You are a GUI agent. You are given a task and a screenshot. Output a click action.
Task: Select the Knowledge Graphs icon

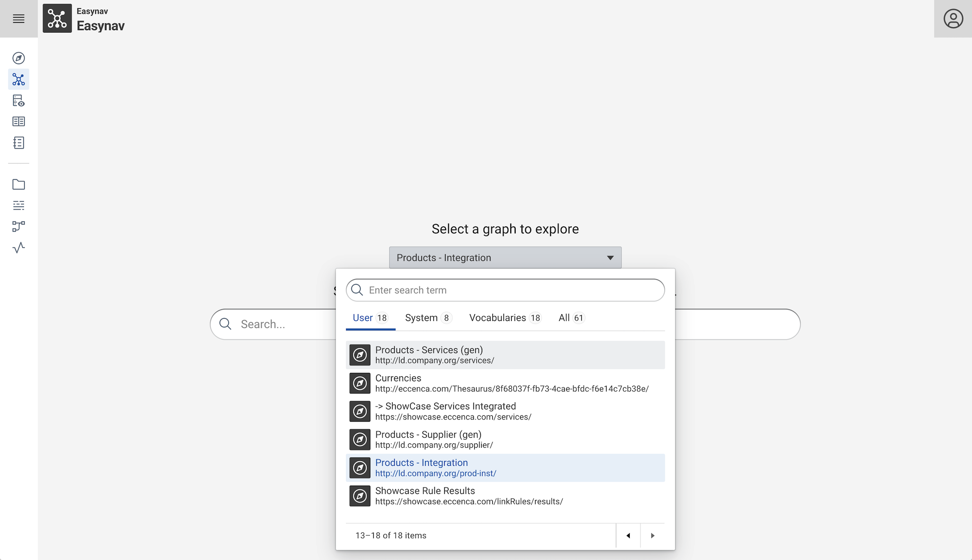[x=18, y=79]
